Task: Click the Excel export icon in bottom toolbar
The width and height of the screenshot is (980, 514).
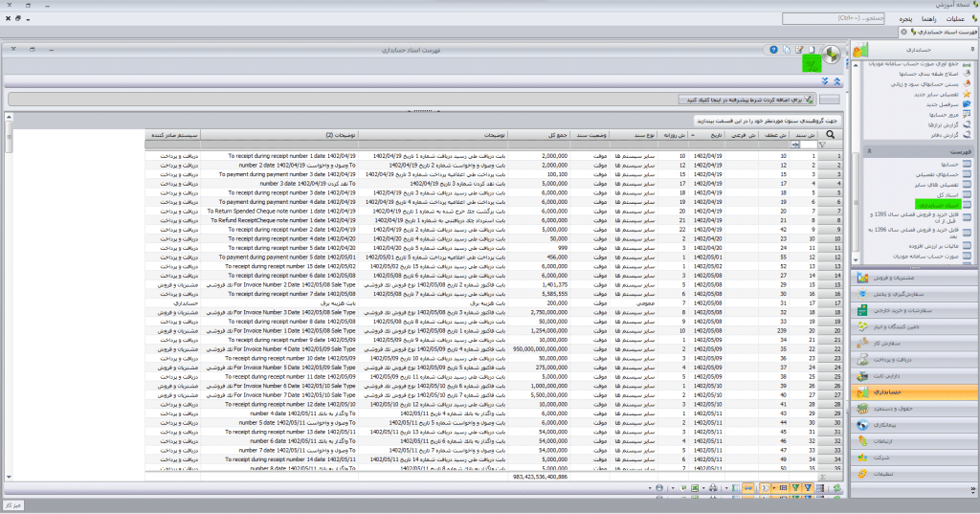Action: (695, 488)
